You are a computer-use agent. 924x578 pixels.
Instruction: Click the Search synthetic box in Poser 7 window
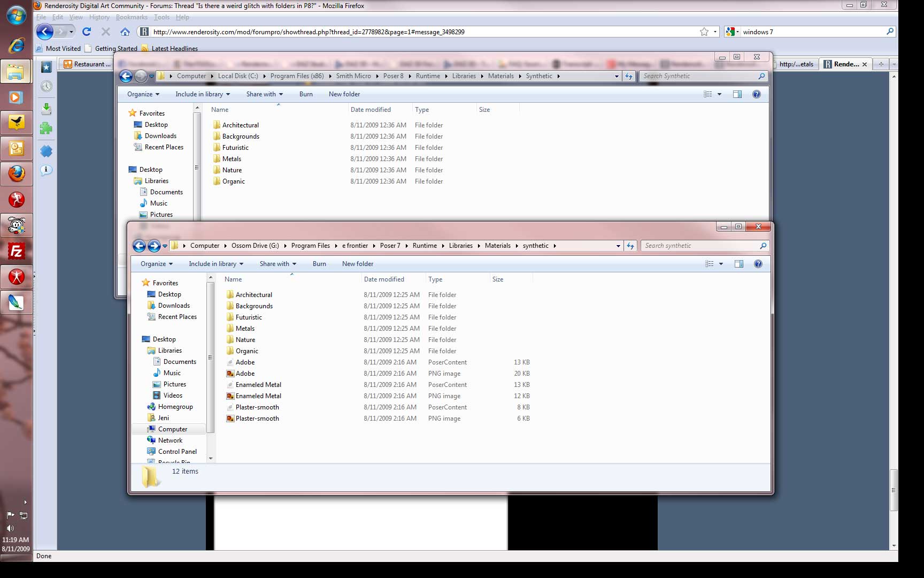pos(705,246)
